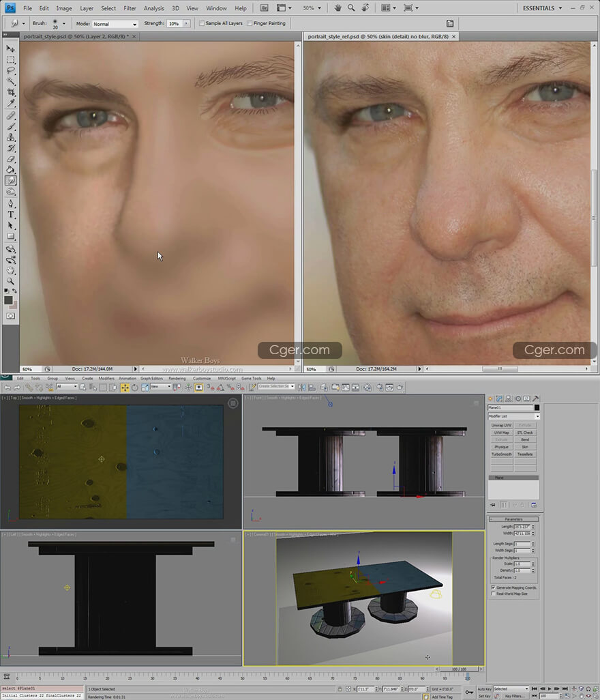
Task: Open the Modify panel tab
Action: click(x=499, y=398)
